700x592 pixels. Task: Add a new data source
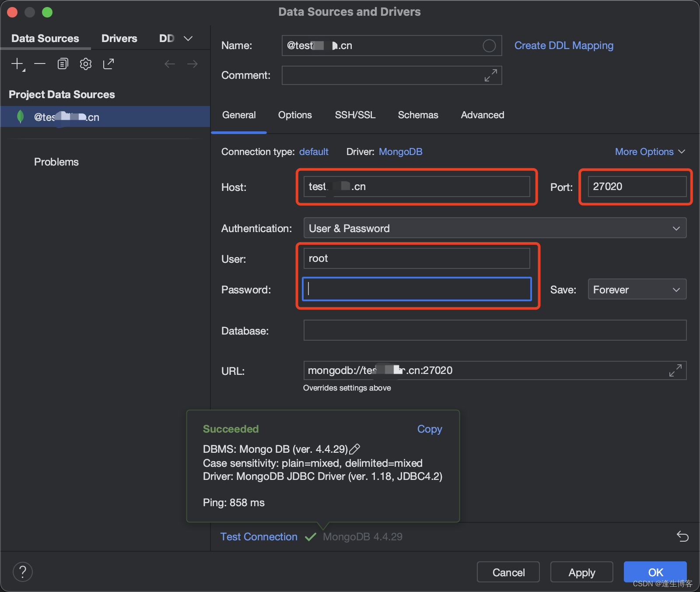[x=17, y=63]
